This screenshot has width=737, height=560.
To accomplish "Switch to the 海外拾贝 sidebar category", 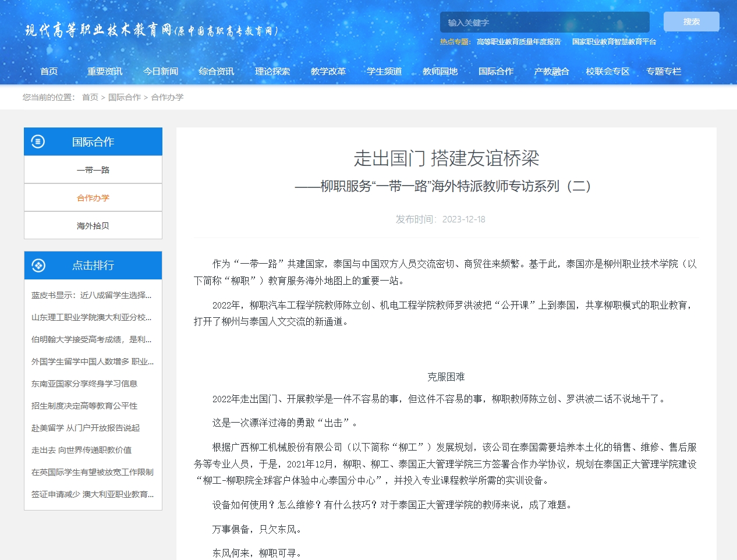I will 93,226.
